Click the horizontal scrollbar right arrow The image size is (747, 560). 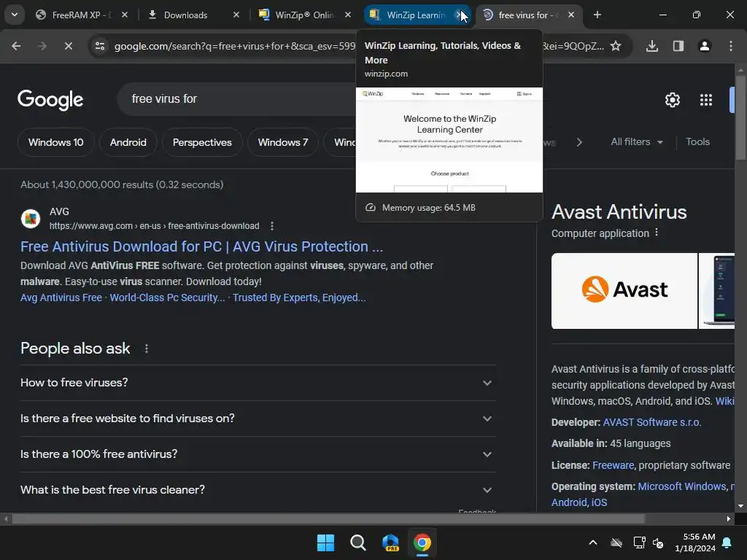click(729, 519)
